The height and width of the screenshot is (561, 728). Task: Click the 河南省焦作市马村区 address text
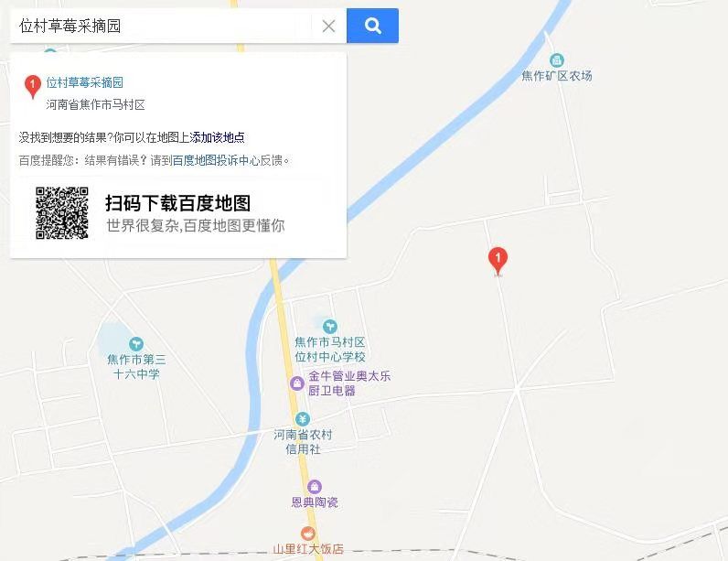96,104
